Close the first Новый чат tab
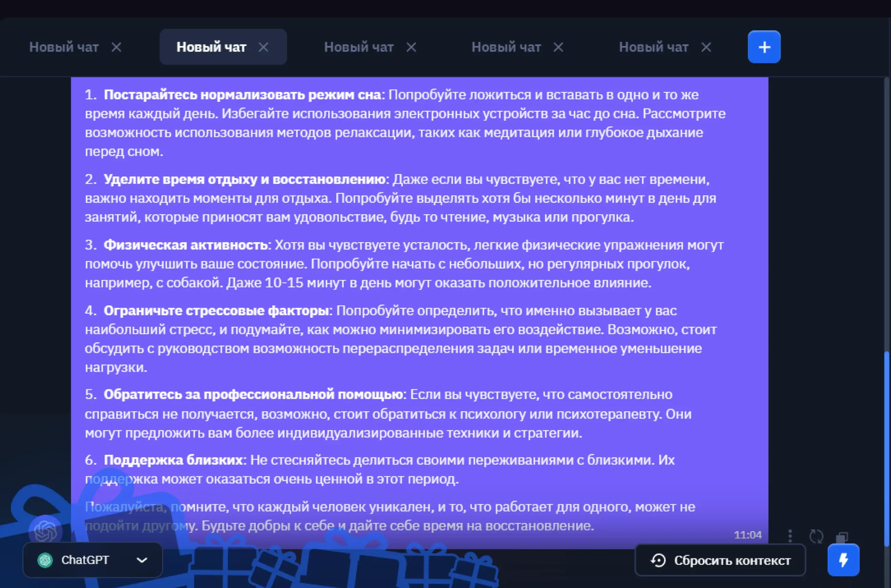The width and height of the screenshot is (891, 588). tap(116, 47)
